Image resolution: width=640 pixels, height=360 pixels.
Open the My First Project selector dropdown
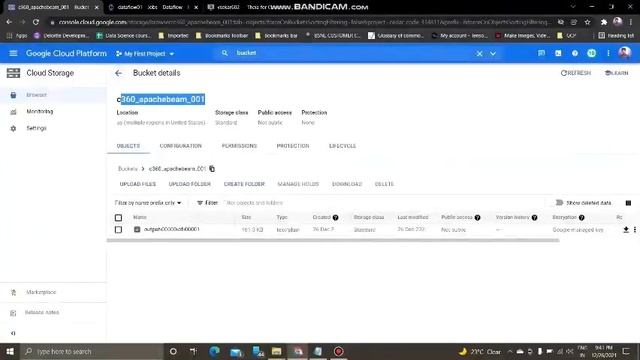(x=145, y=53)
